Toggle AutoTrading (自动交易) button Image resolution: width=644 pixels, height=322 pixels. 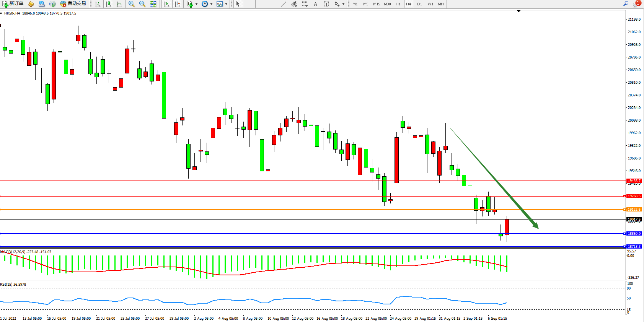(73, 4)
